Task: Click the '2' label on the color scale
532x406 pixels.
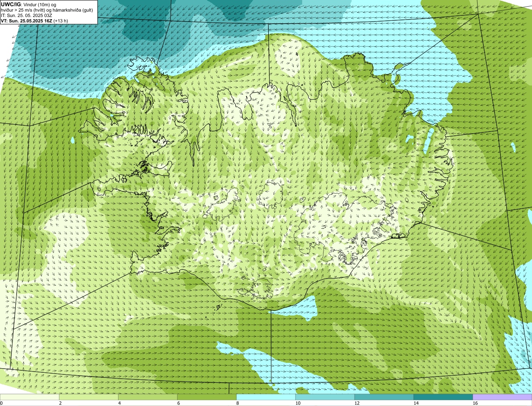Action: (60, 403)
